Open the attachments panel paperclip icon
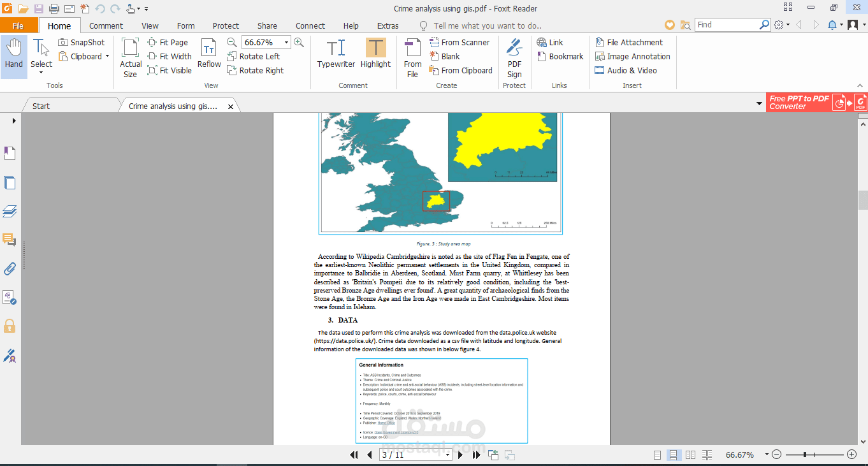 [10, 268]
